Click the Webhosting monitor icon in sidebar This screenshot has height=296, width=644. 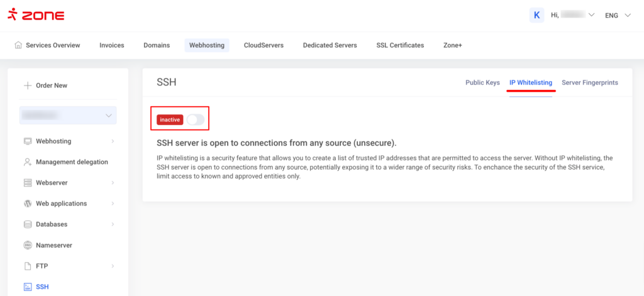(x=28, y=141)
